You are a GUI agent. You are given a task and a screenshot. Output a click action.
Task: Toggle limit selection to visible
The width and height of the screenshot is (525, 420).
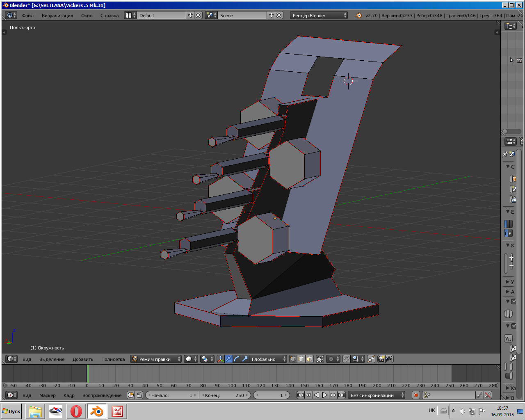(320, 359)
